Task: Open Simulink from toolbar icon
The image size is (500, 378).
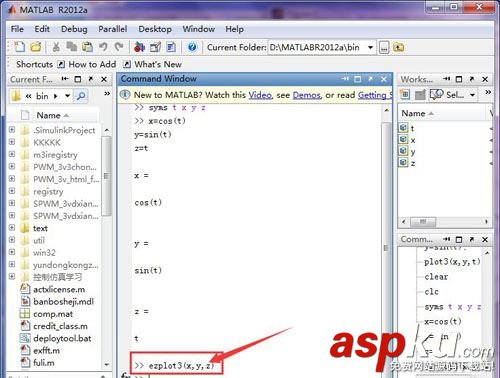Action: (x=139, y=47)
